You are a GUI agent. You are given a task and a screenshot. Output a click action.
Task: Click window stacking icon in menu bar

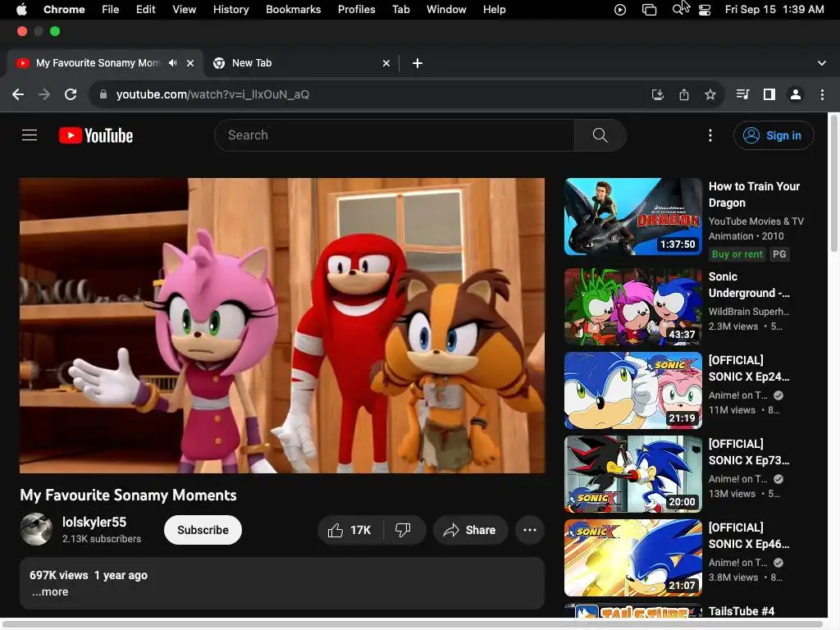click(x=650, y=10)
